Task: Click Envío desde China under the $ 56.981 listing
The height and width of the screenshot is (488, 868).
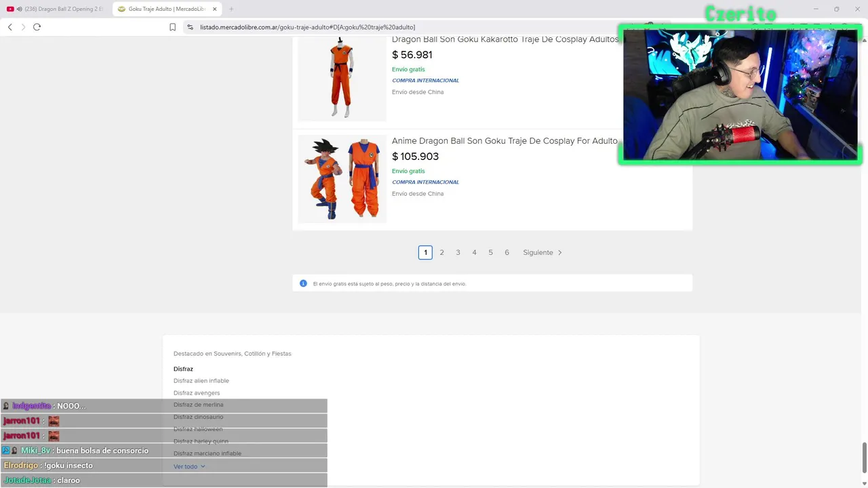Action: pos(418,92)
